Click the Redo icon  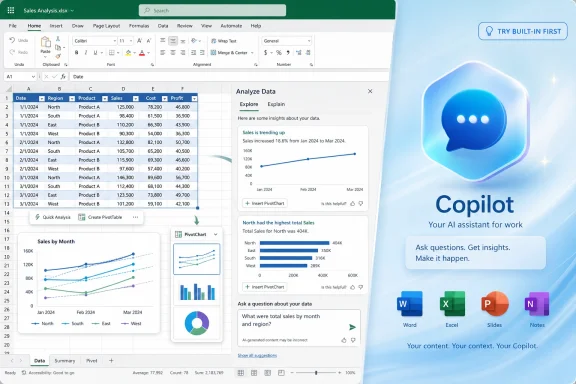(12, 52)
